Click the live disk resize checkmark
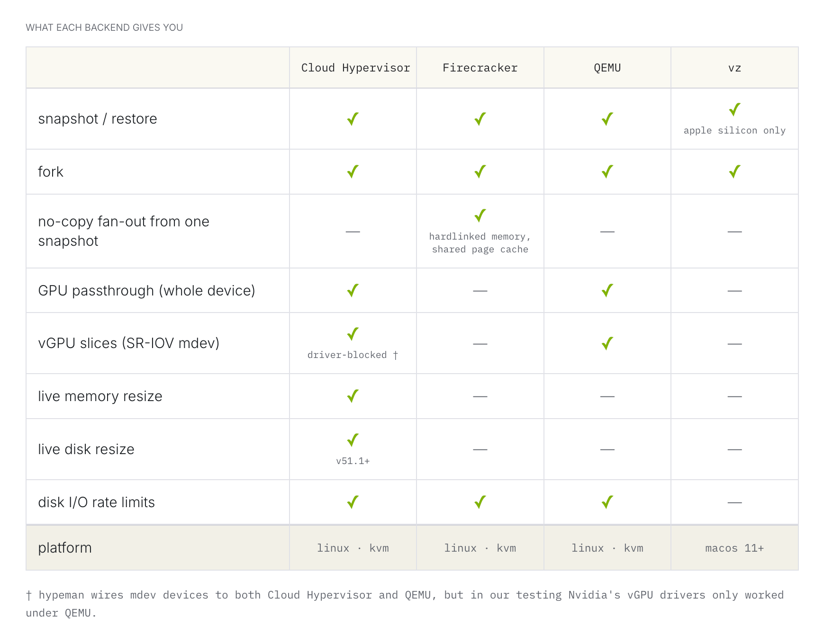This screenshot has width=833, height=644. 353,440
